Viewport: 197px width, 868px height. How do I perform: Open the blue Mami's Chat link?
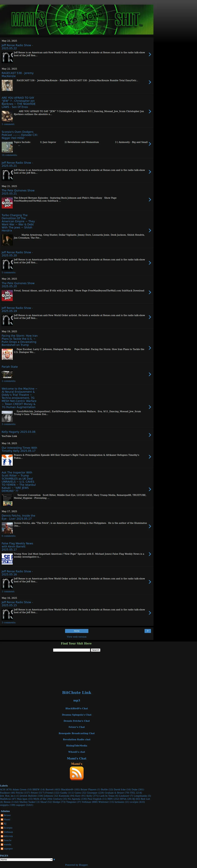click(77, 759)
